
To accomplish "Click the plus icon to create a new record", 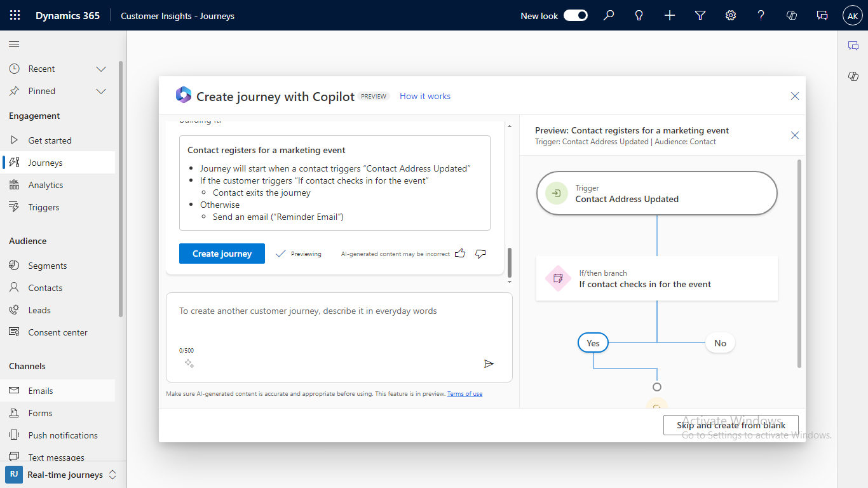I will (x=669, y=15).
